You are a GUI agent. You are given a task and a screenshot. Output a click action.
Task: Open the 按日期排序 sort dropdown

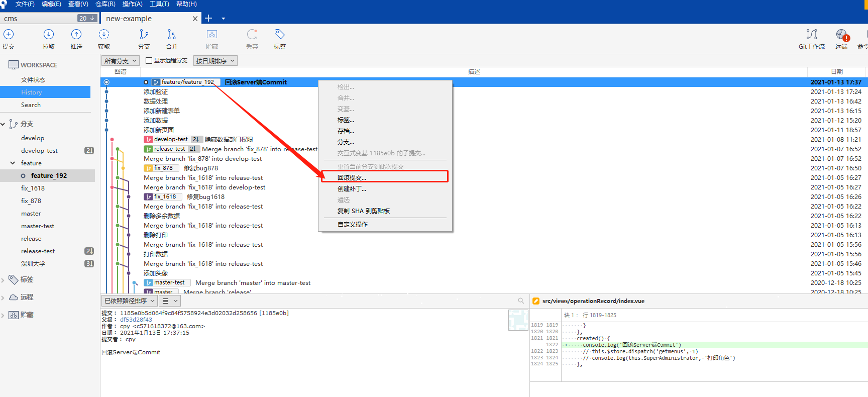tap(215, 61)
